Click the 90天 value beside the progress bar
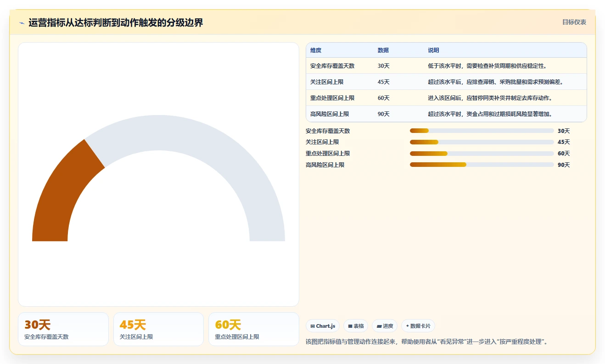Image resolution: width=605 pixels, height=364 pixels. (564, 165)
